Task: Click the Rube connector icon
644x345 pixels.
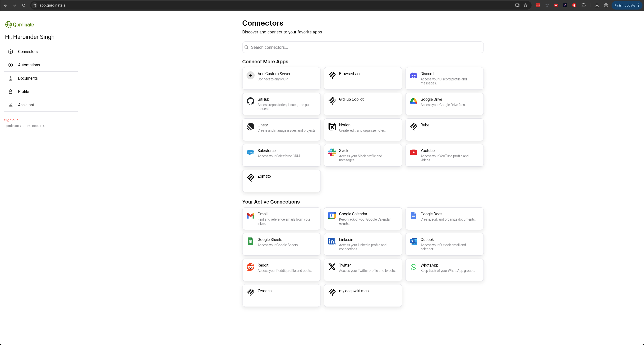Action: (x=413, y=127)
